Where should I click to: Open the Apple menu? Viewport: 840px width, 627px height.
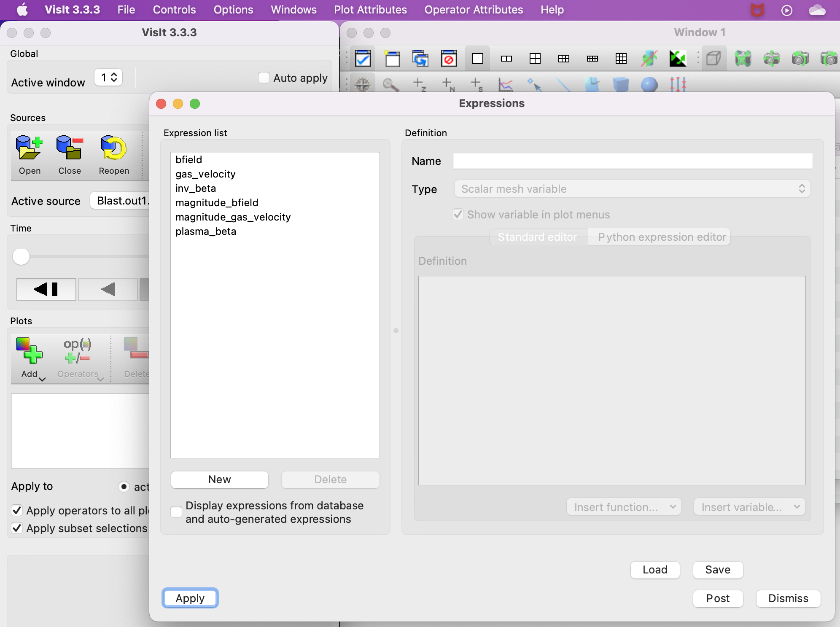(x=22, y=10)
